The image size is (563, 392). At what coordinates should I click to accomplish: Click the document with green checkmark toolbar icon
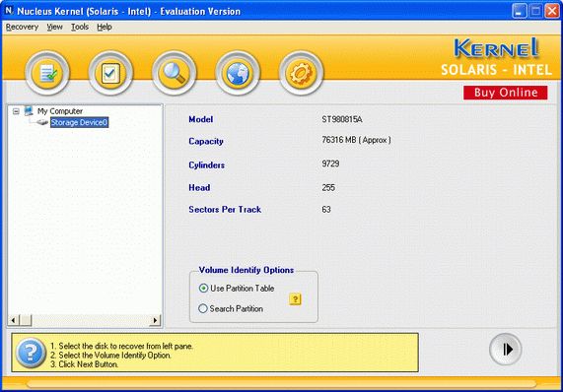point(47,73)
